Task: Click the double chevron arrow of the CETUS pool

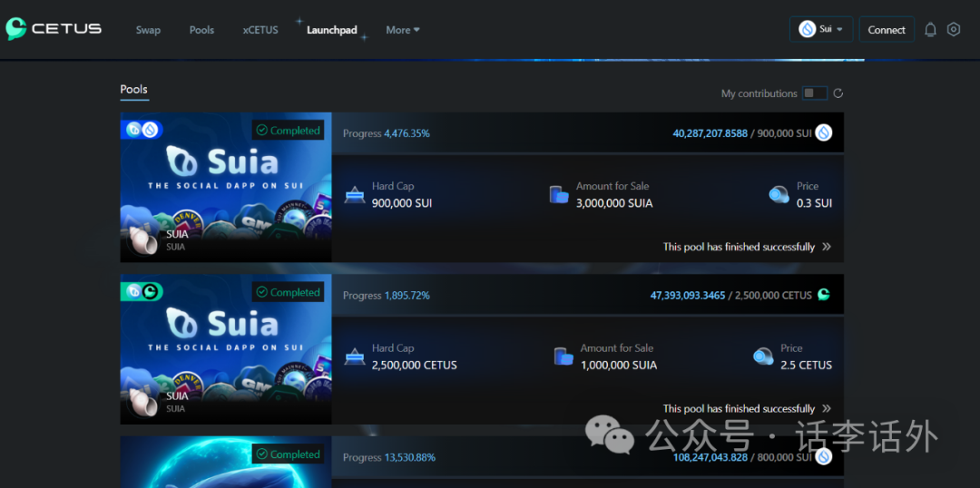Action: point(827,409)
